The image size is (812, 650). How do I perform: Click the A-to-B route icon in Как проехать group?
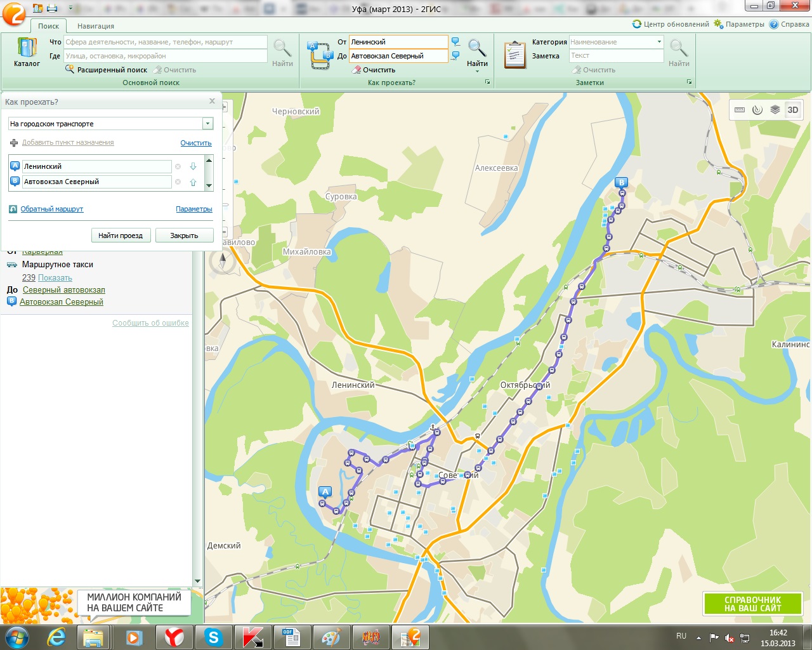pos(319,56)
